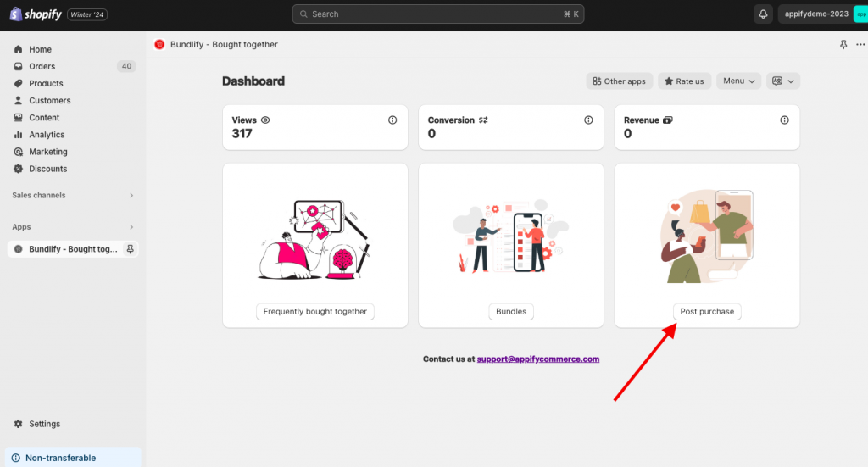Pin the app using top-right pin icon
This screenshot has height=467, width=868.
[843, 44]
